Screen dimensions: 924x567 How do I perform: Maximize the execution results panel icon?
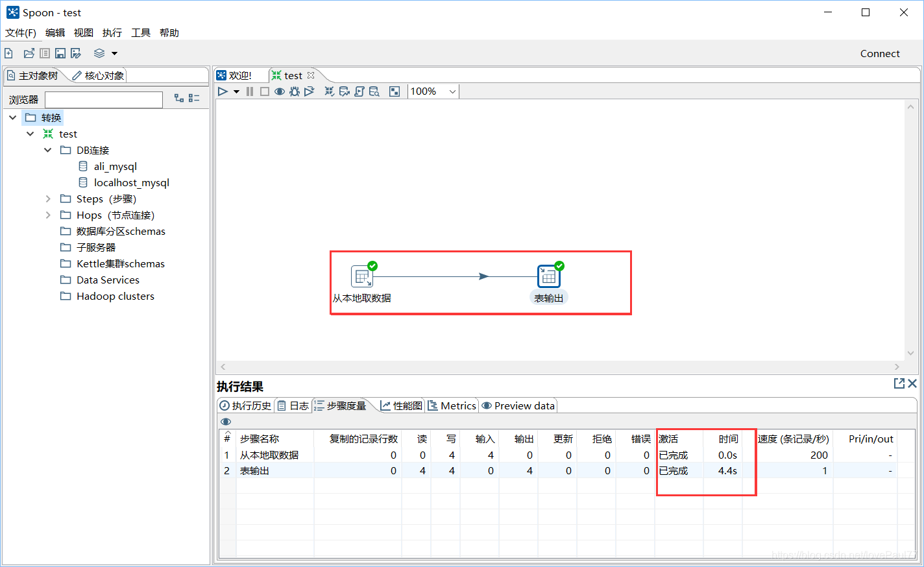(x=899, y=383)
